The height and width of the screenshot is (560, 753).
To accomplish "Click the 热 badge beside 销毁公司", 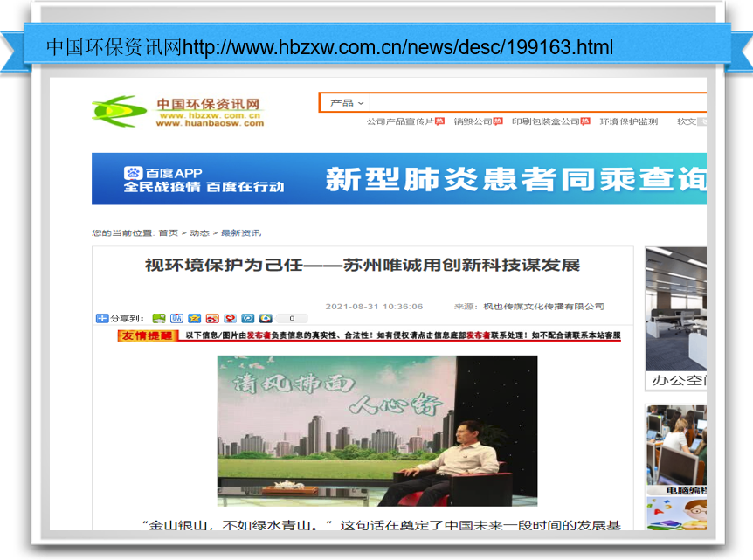I will tap(496, 121).
